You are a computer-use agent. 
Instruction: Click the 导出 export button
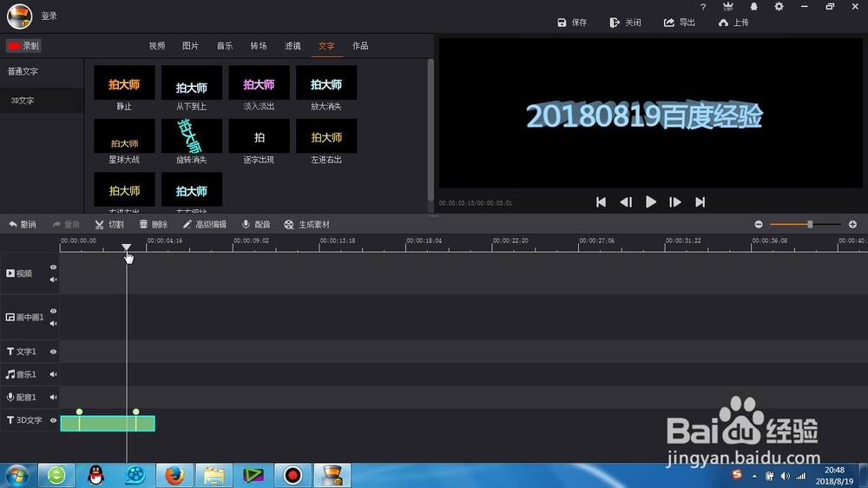coord(680,23)
